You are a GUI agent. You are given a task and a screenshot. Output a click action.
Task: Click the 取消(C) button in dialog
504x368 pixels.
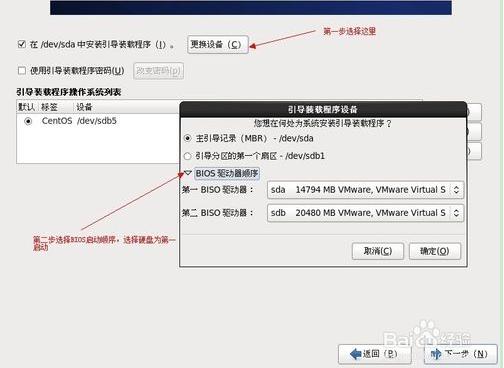pos(378,251)
